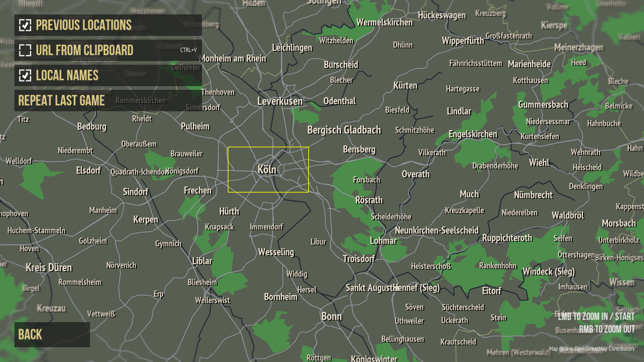Click the Wermelskirchen map label
This screenshot has width=644, height=362.
coord(384,22)
